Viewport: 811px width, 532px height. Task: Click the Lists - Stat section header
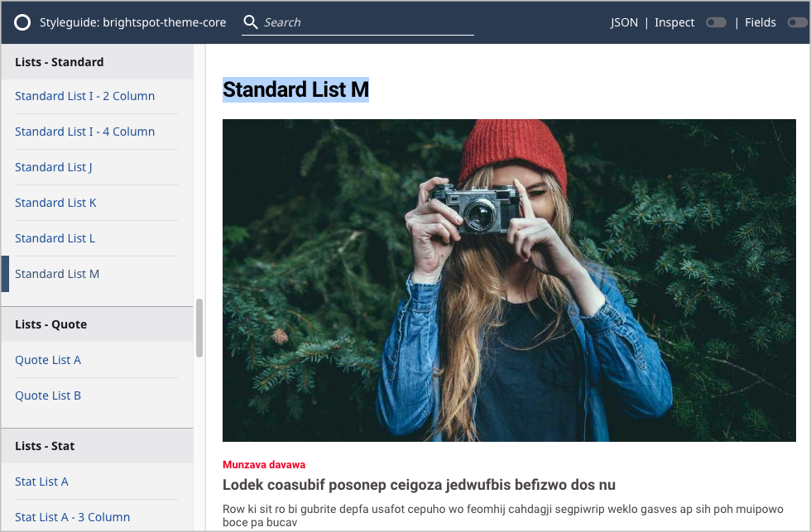pos(43,446)
